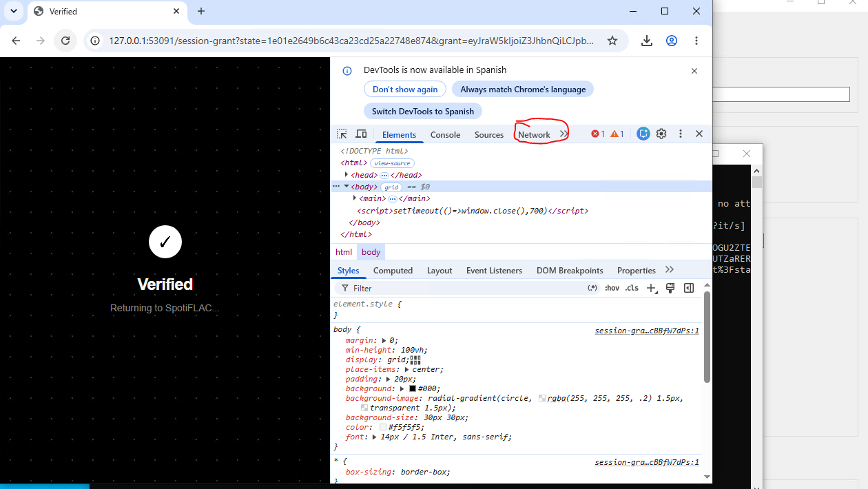Expand the main element node
868x489 pixels.
[355, 198]
